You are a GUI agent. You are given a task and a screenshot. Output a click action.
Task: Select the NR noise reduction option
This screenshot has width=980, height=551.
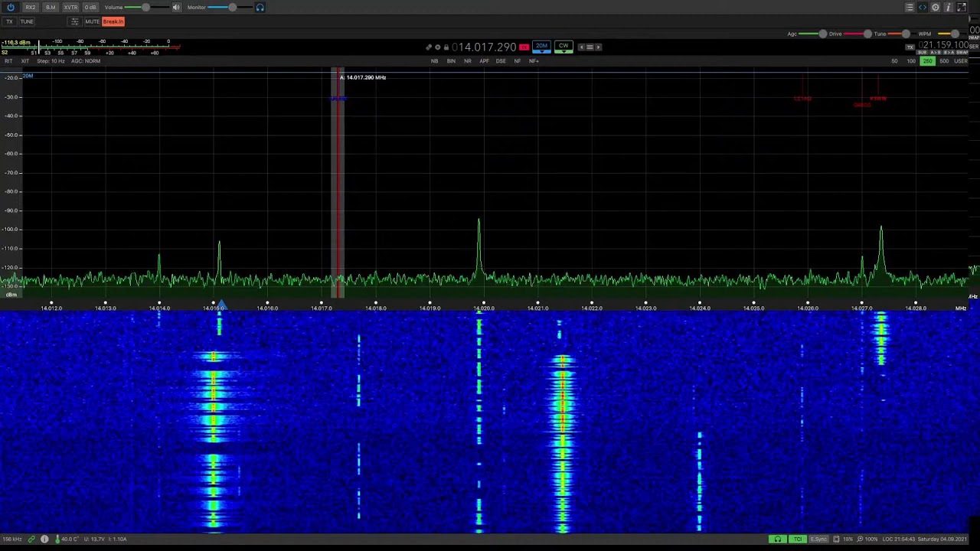467,61
